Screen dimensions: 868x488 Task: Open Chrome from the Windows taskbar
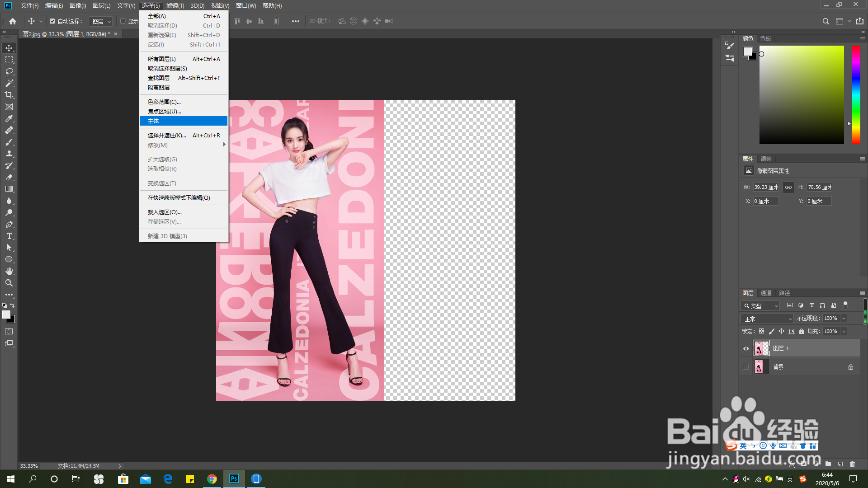(212, 479)
